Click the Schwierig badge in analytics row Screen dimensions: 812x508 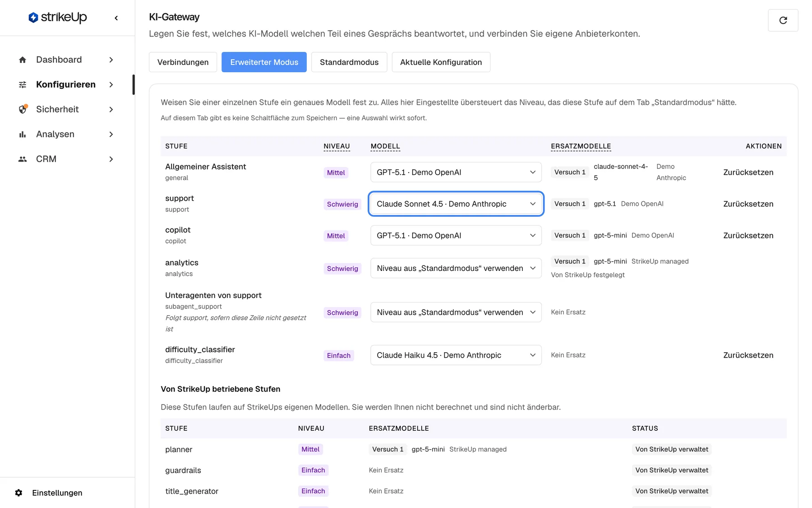(342, 268)
